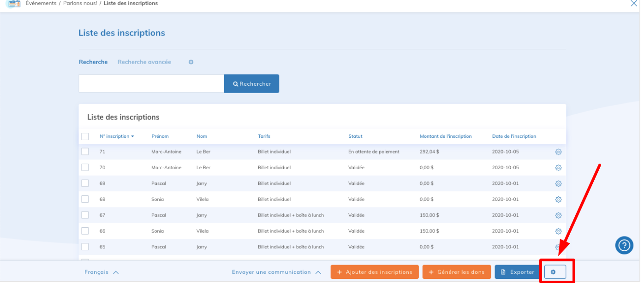Select the Recherche tab

point(93,62)
